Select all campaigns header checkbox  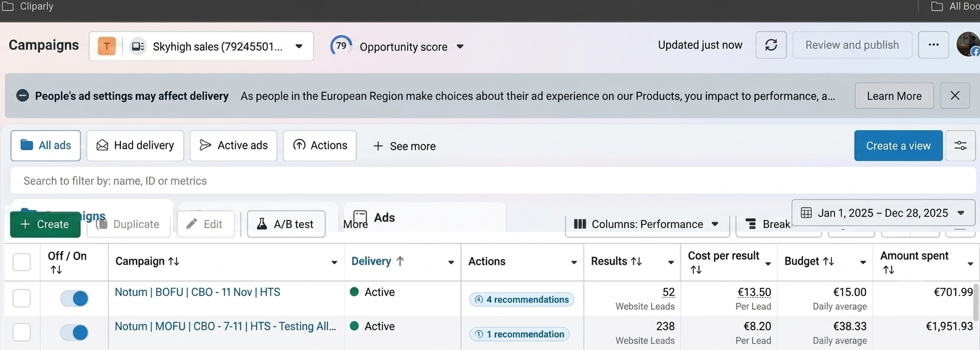(22, 262)
